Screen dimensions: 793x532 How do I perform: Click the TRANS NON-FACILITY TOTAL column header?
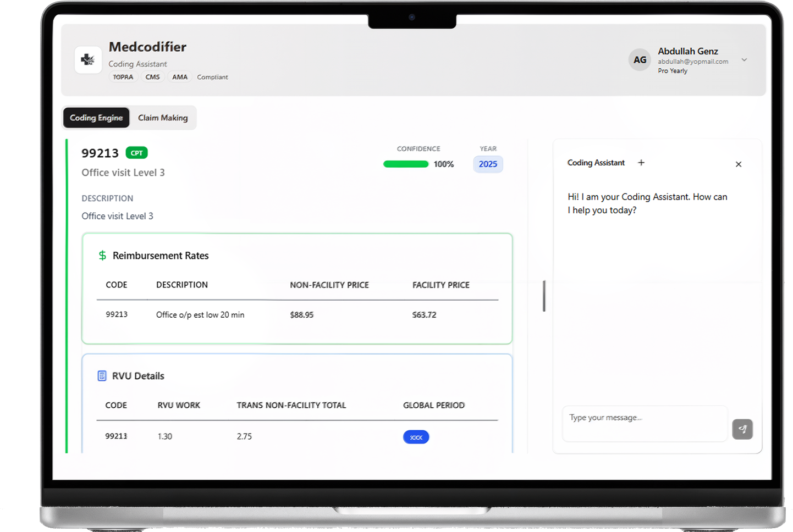(x=291, y=406)
